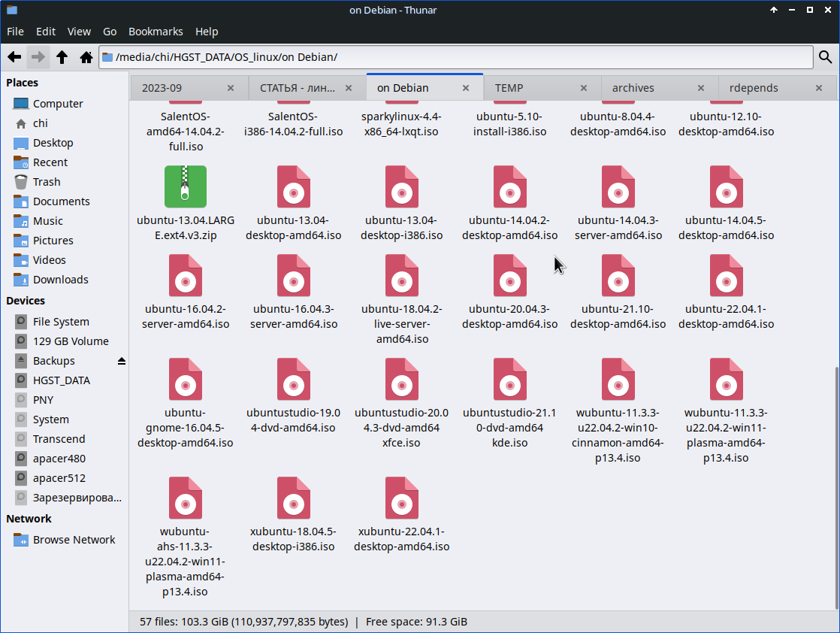This screenshot has height=633, width=840.
Task: Click the search magnifier icon
Action: coord(826,57)
